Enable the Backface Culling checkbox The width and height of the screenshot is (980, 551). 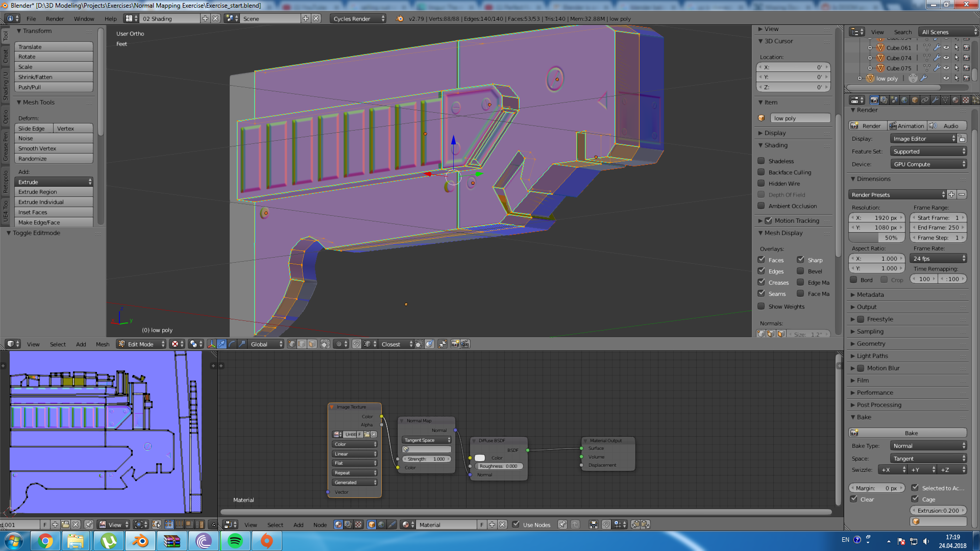[x=761, y=172]
